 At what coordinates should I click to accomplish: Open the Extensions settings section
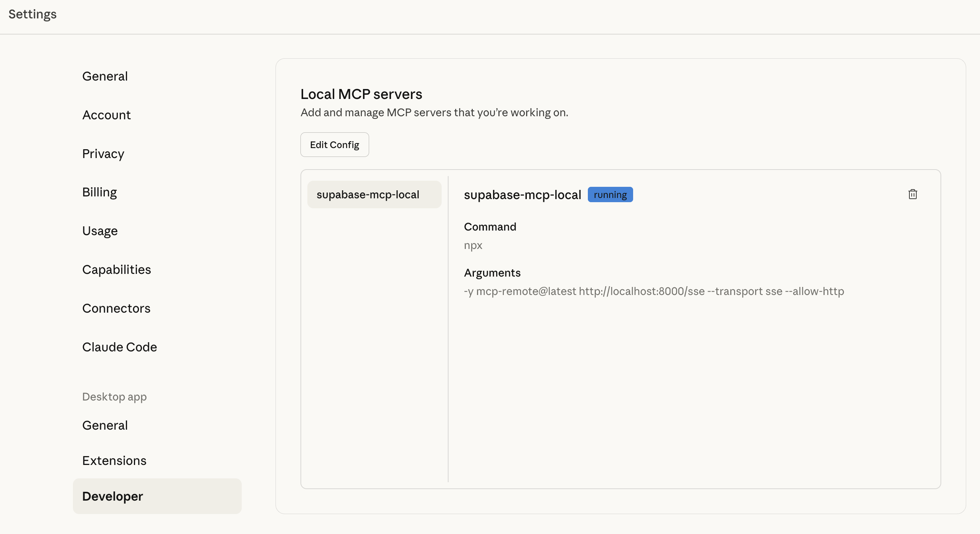point(114,460)
